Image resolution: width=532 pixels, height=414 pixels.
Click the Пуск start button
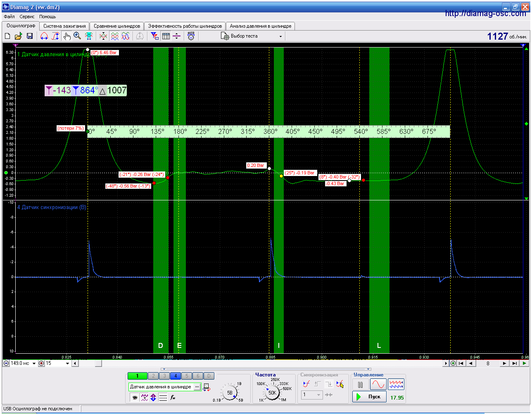370,397
